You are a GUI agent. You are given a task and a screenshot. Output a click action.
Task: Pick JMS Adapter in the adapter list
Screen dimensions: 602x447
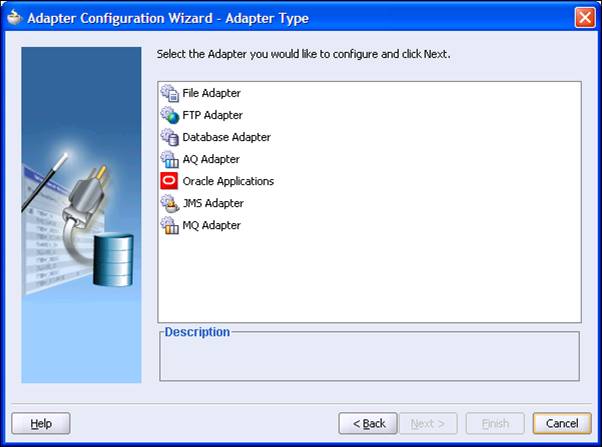(213, 203)
